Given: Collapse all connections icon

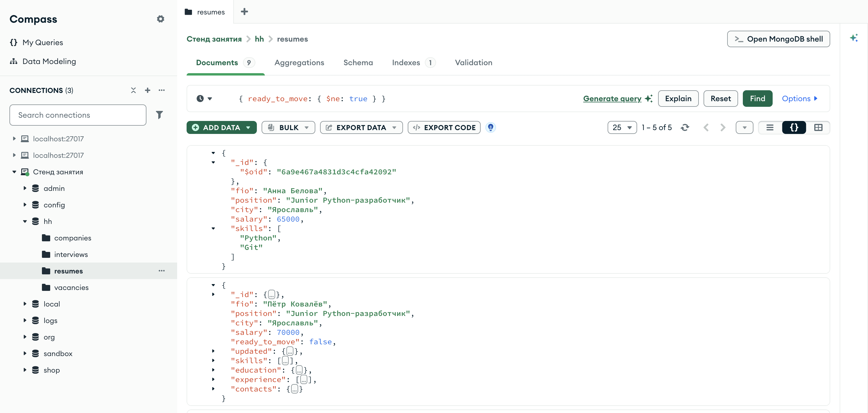Looking at the screenshot, I should coord(133,90).
